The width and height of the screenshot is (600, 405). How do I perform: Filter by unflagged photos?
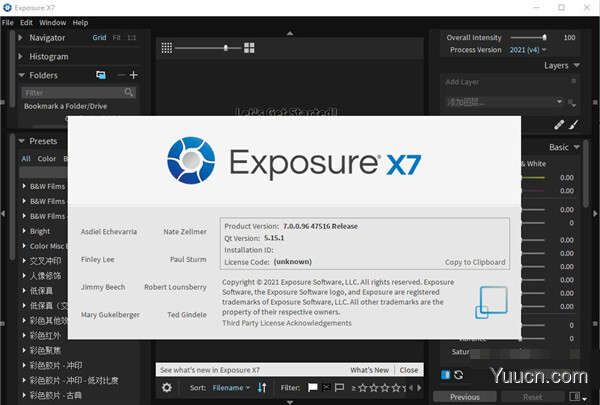tap(339, 387)
